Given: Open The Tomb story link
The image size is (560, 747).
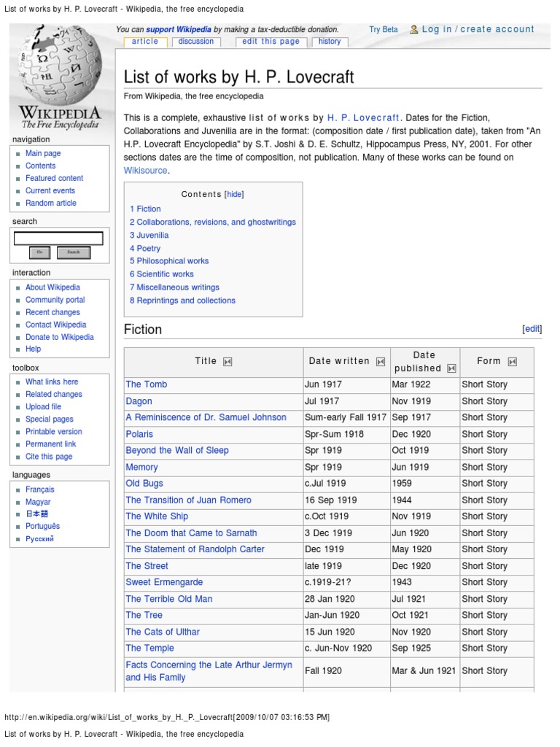Looking at the screenshot, I should tap(146, 384).
